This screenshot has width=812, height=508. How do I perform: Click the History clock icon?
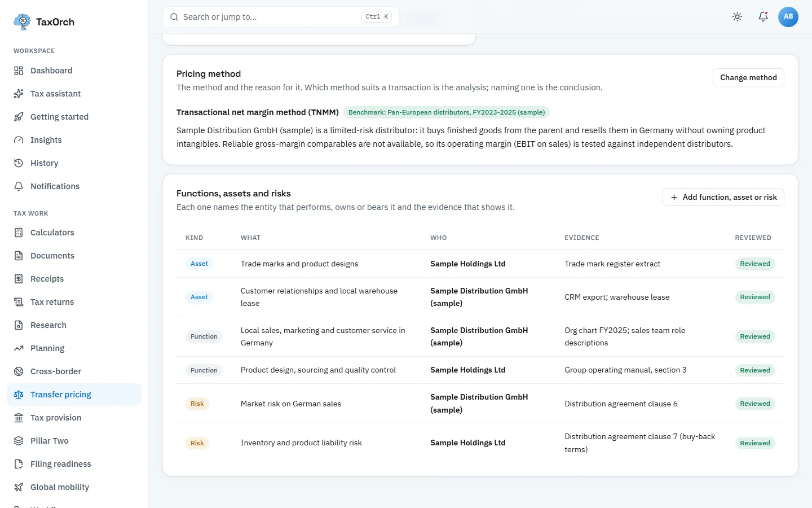tap(19, 163)
